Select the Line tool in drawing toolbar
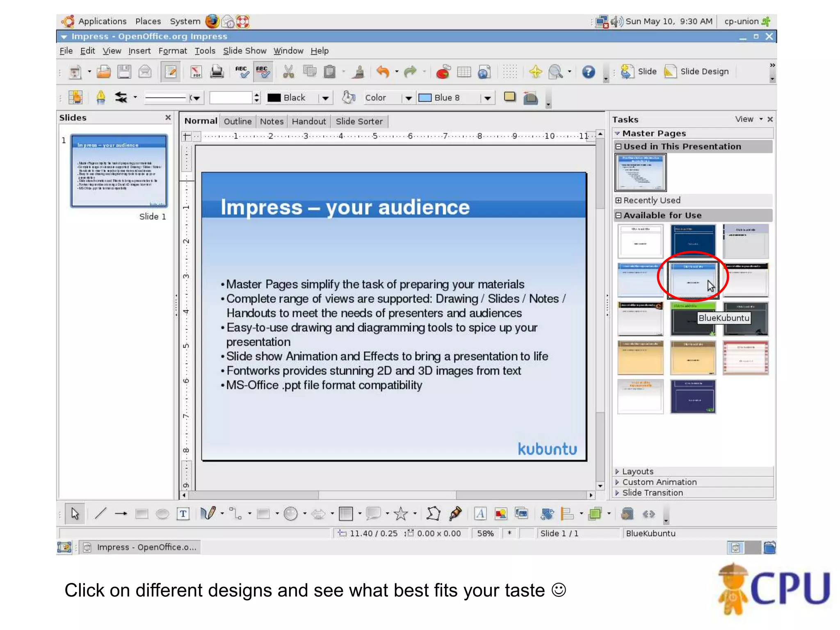The width and height of the screenshot is (840, 630). point(100,514)
